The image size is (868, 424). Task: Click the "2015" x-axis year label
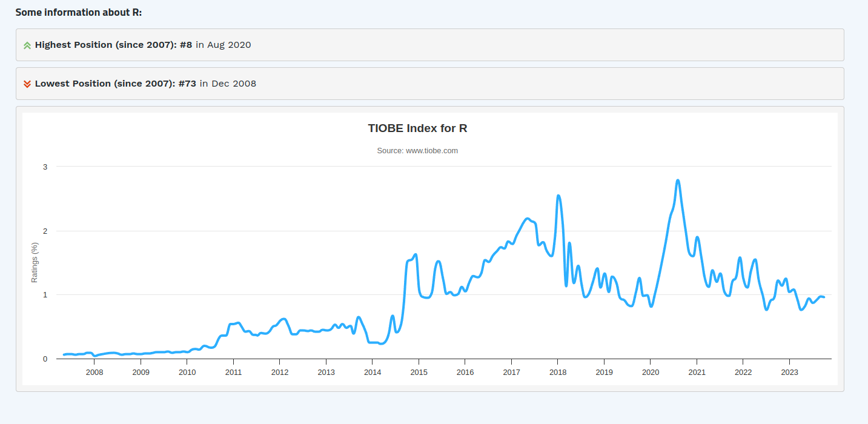click(x=419, y=373)
